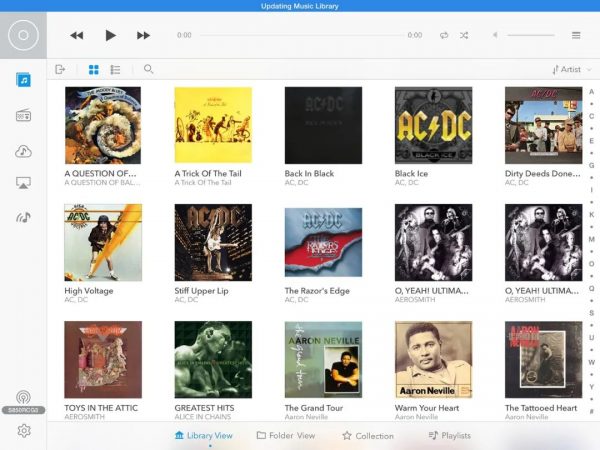Screen dimensions: 600x450
Task: Open Warm Your Heart album cover
Action: pos(434,360)
